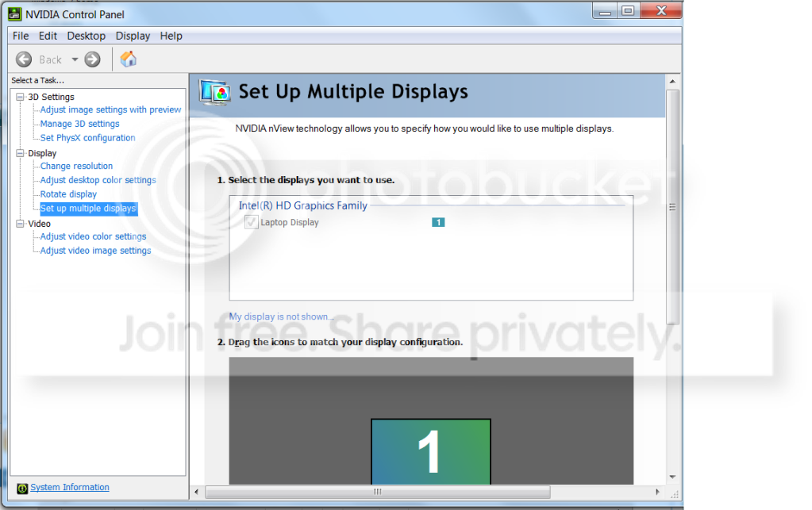812x510 pixels.
Task: Click the Set Up Multiple Displays header icon
Action: pos(215,92)
